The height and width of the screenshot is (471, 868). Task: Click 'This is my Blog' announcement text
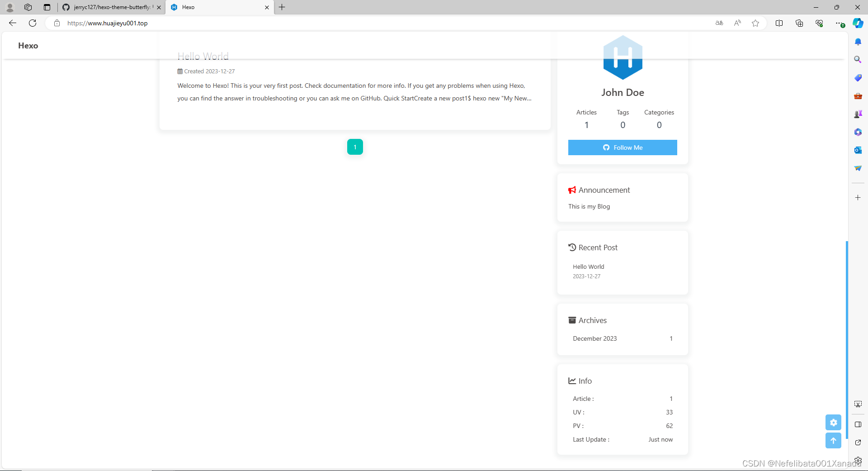tap(589, 206)
